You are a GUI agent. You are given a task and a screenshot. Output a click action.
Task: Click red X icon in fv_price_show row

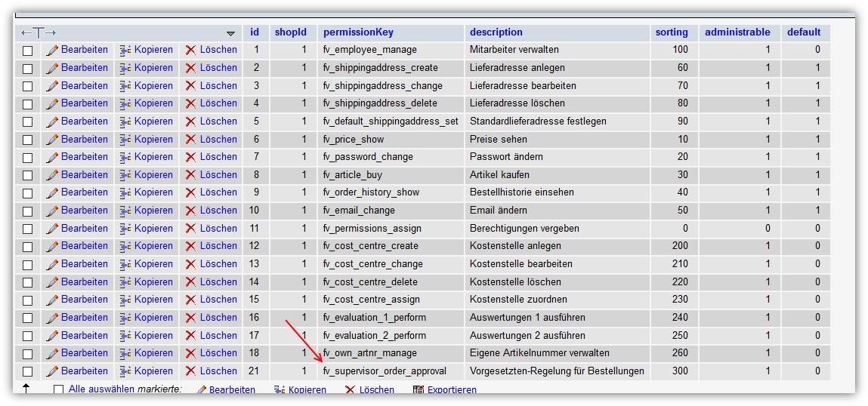point(190,140)
